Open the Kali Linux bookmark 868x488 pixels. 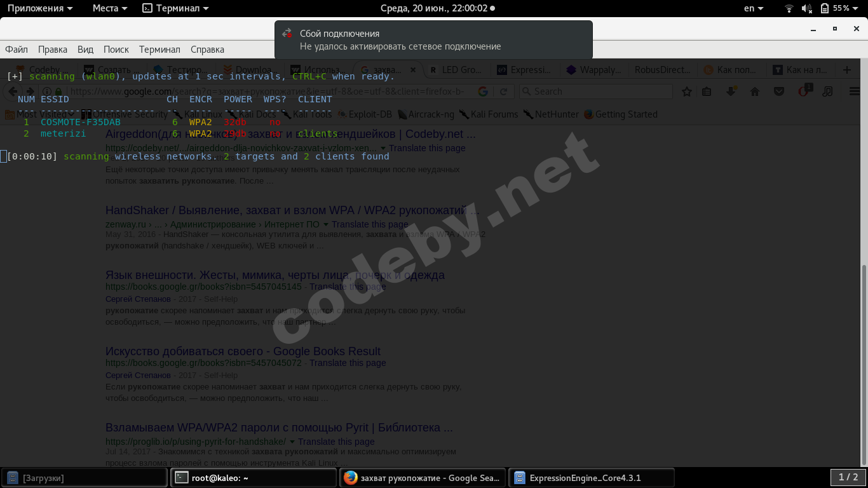click(198, 114)
